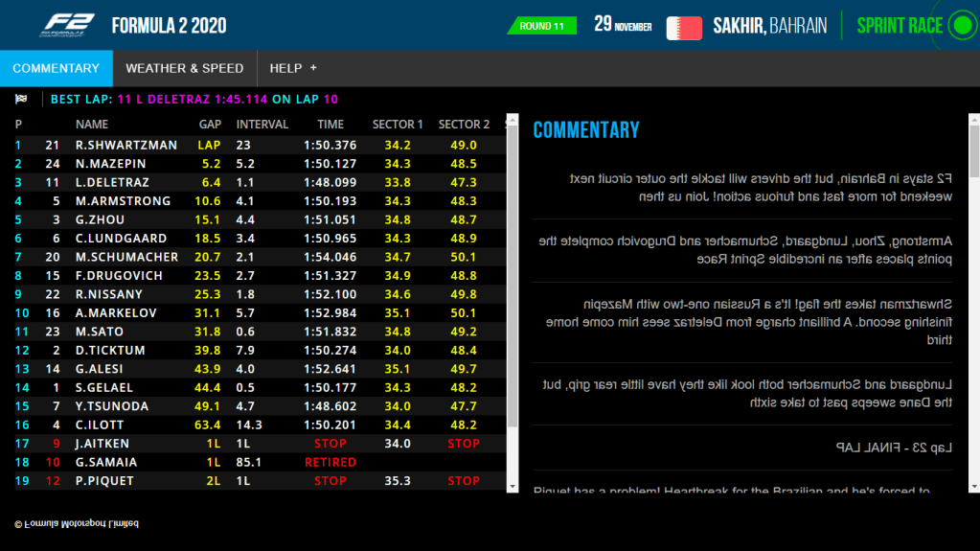Select driver L.DELETRAZ in the table

point(260,183)
